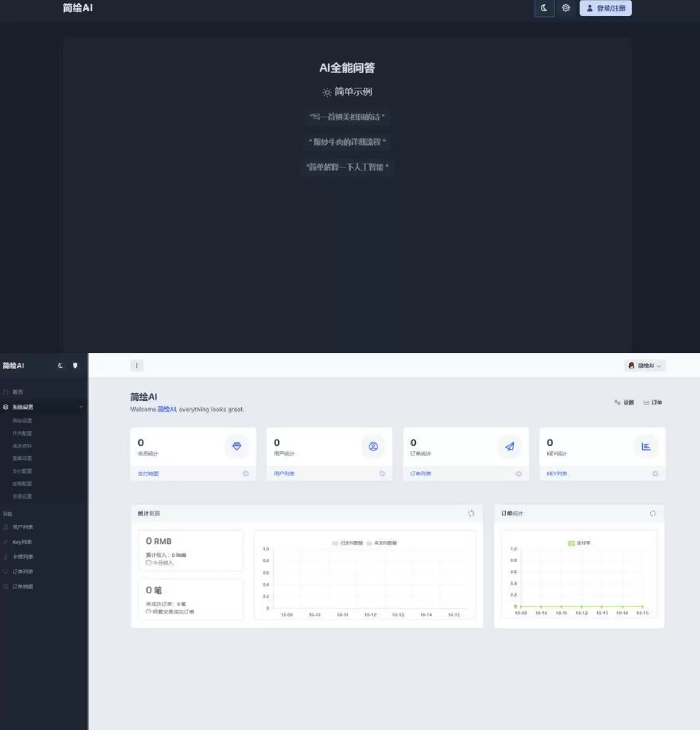Select the example prompt about stir-fried beef
The image size is (700, 730).
(x=347, y=142)
